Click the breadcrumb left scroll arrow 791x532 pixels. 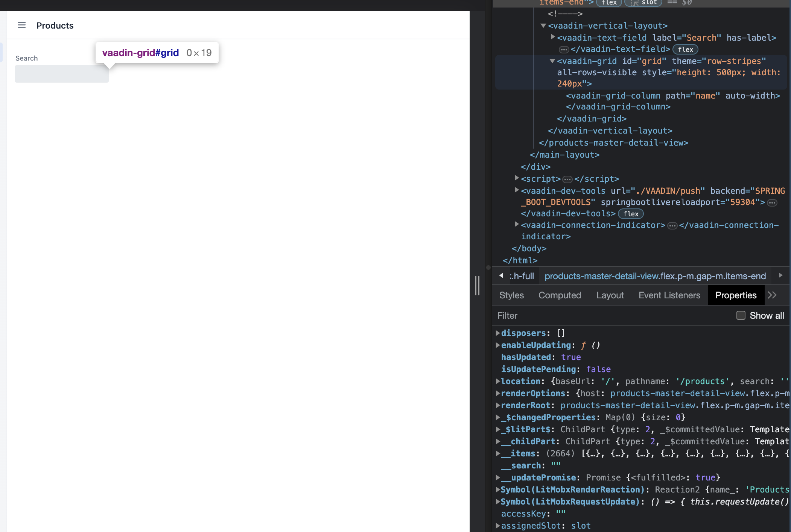501,276
